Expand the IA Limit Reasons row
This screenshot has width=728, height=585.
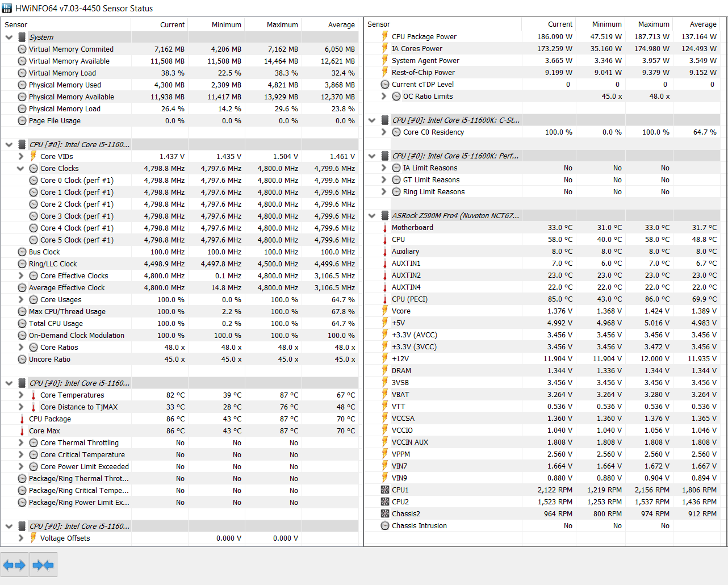(x=383, y=168)
